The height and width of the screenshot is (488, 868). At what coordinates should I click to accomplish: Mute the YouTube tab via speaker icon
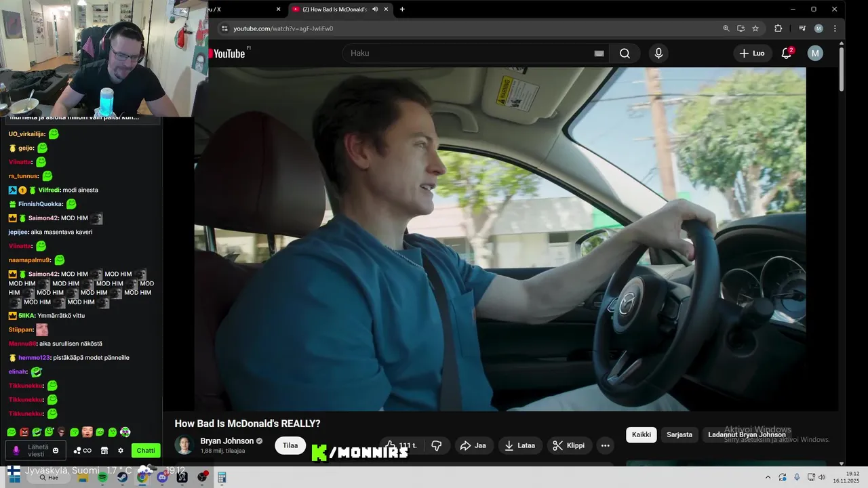pyautogui.click(x=375, y=9)
